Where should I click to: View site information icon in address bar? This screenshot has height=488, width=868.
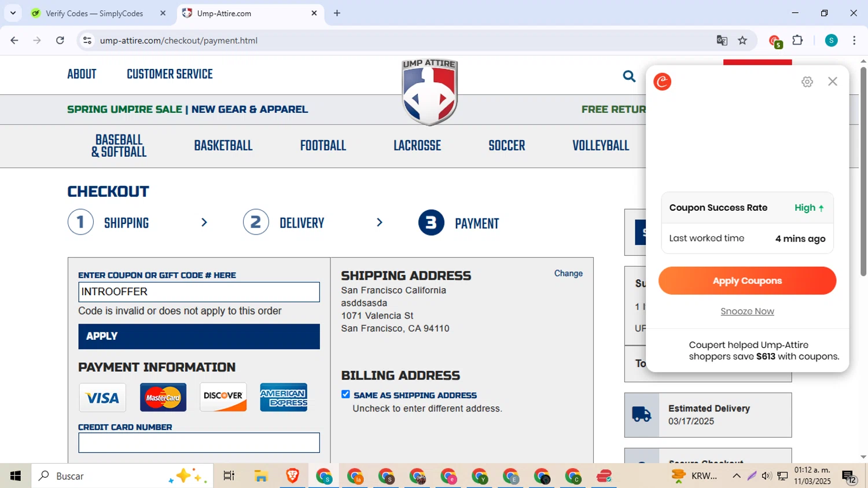(87, 41)
